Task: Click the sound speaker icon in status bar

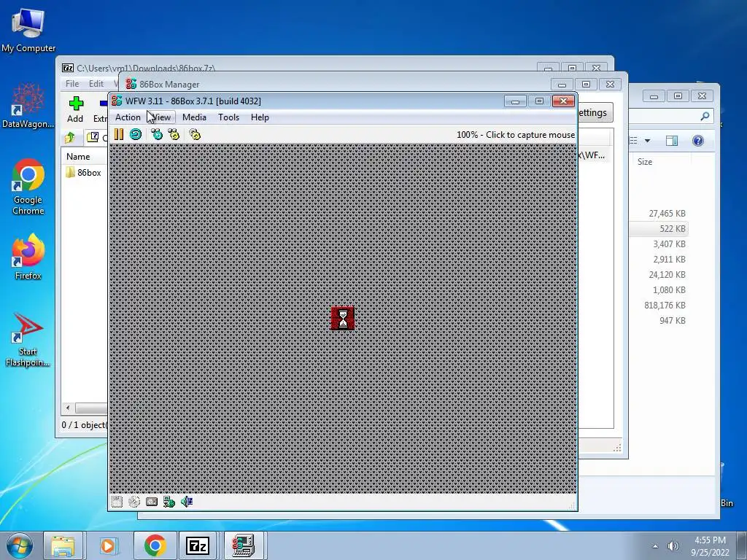Action: [x=187, y=502]
